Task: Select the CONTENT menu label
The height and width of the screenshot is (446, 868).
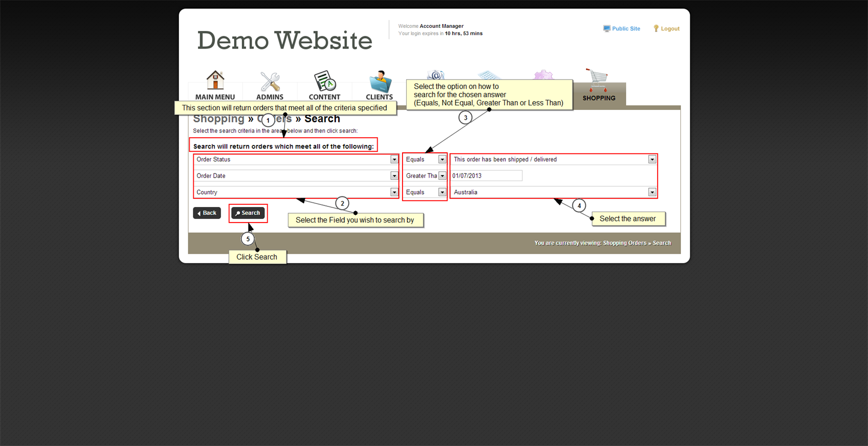Action: click(324, 97)
